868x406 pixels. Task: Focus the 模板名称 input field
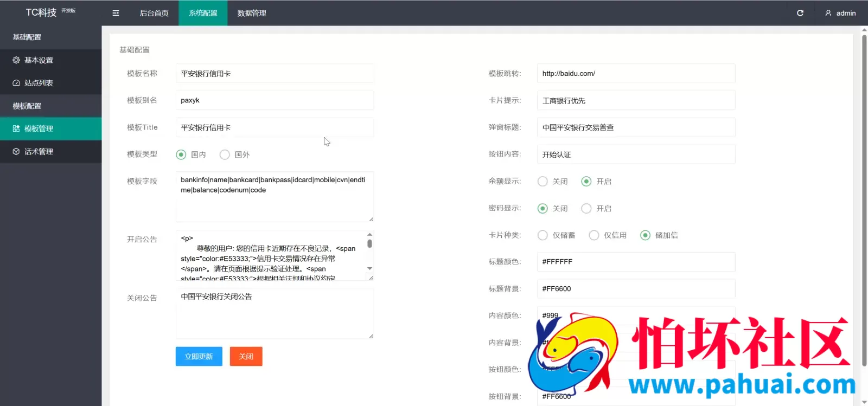coord(275,73)
